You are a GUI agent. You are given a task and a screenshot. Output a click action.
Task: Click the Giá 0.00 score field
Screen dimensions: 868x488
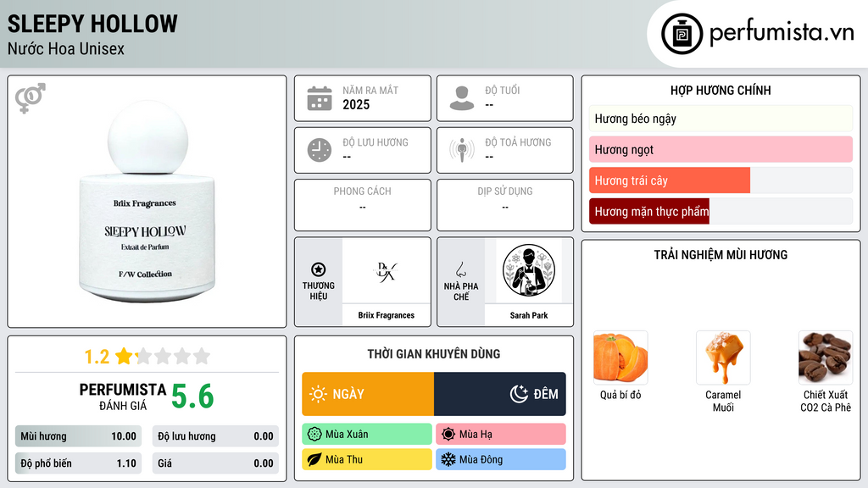215,463
